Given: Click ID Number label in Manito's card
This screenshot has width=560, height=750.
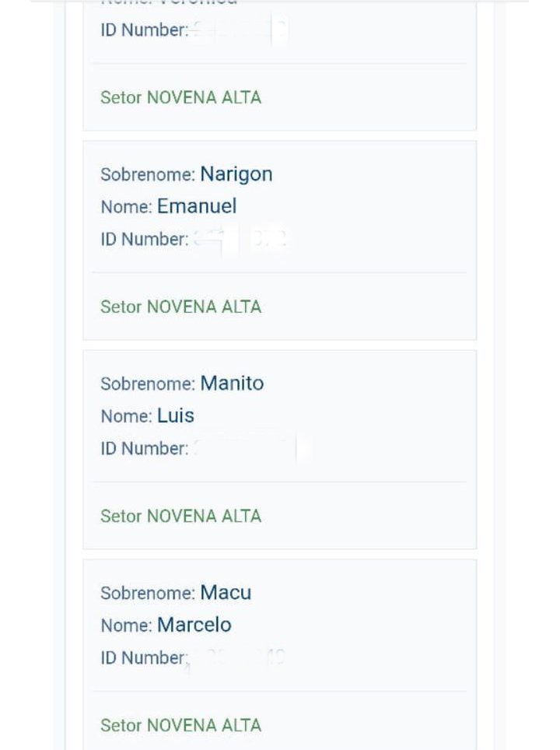Looking at the screenshot, I should pos(144,448).
